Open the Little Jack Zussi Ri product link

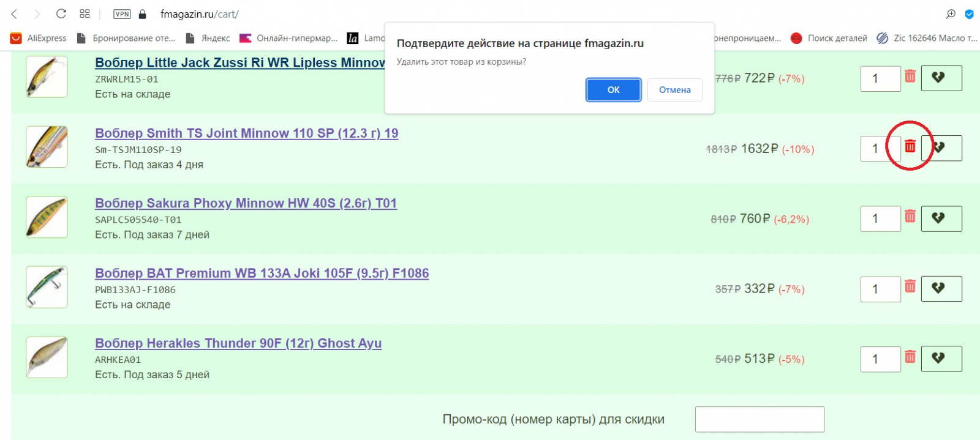point(240,62)
